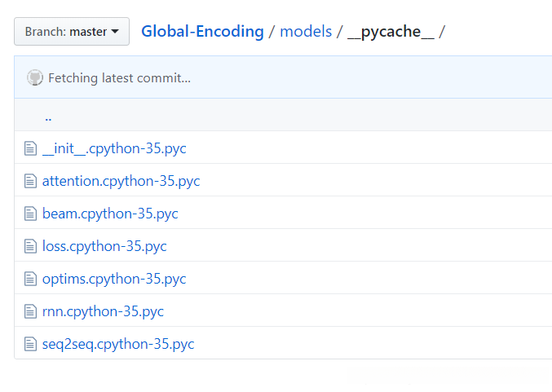
Task: Click file icon next to optims.cpython-35.pyc
Action: (31, 279)
